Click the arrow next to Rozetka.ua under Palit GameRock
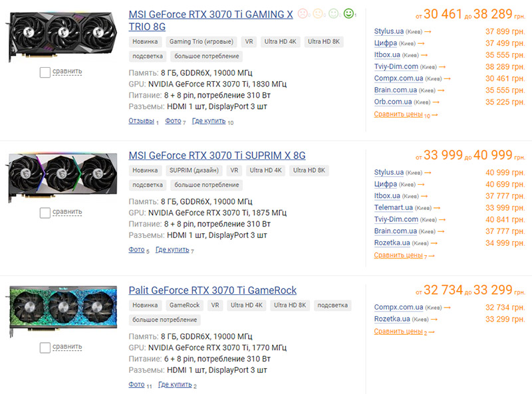This screenshot has height=394, width=532. point(434,320)
